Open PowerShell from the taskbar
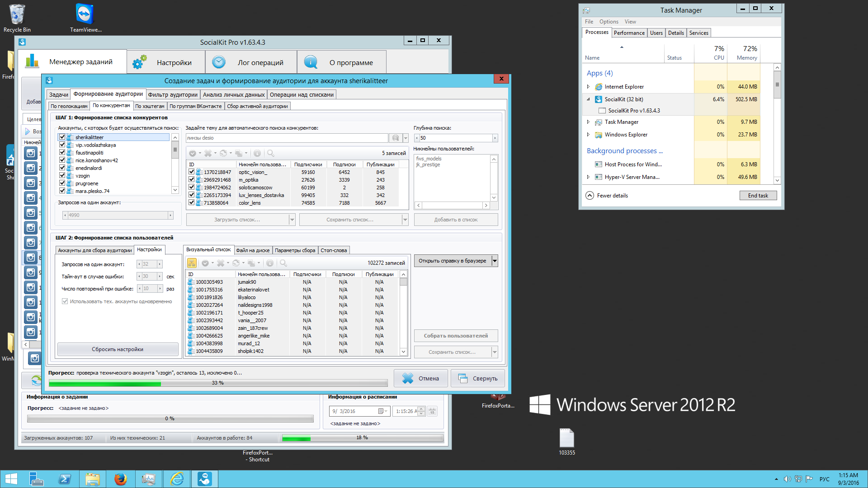 click(65, 479)
